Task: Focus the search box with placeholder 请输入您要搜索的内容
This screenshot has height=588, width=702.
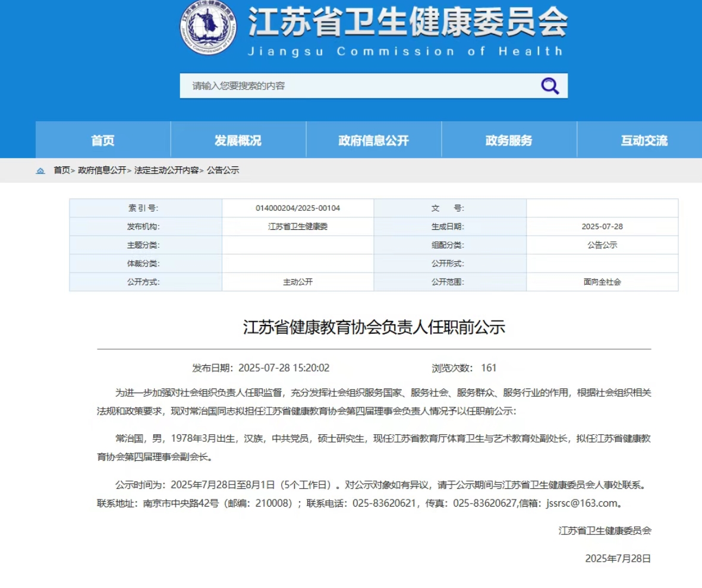Action: point(357,86)
